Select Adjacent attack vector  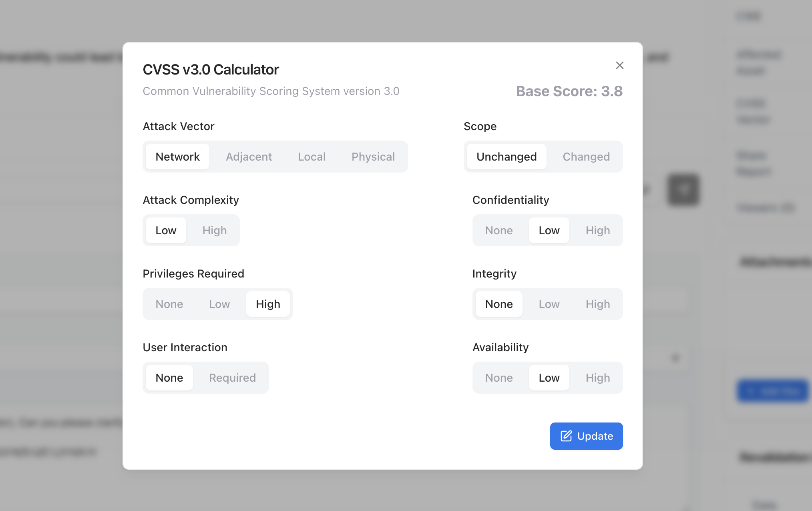point(249,157)
